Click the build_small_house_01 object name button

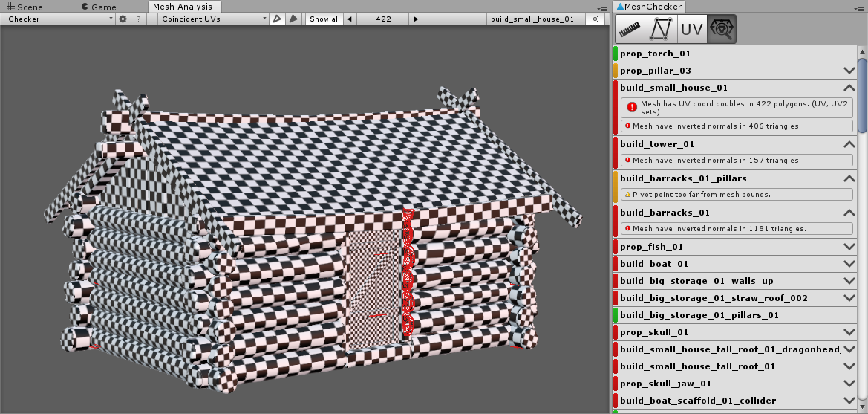pos(532,19)
